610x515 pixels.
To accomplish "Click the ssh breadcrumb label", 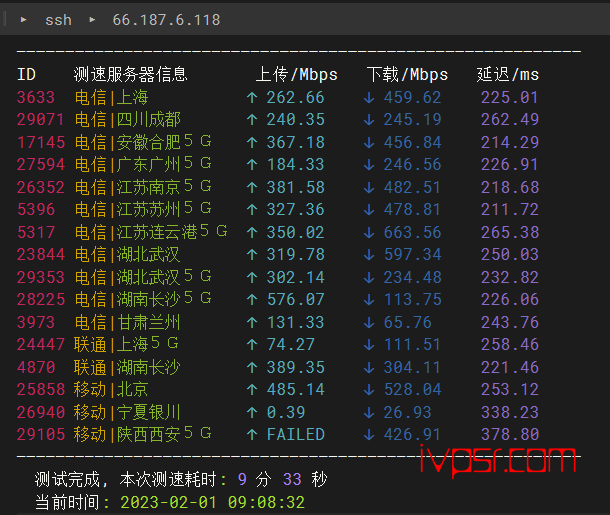I will (x=58, y=20).
